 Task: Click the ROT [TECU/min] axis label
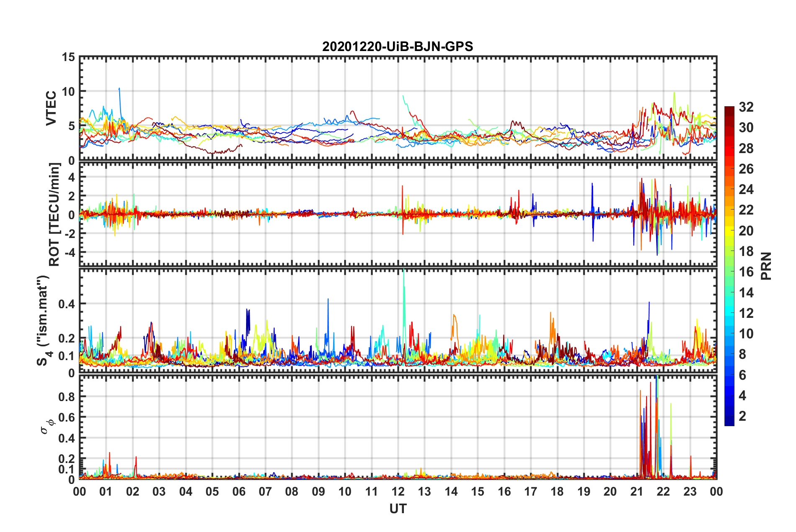[54, 215]
